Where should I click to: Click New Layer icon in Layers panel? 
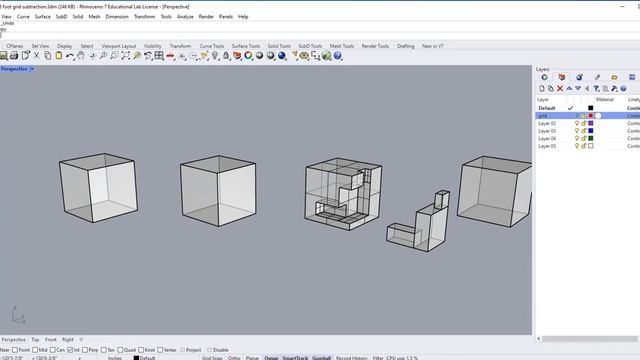coord(542,89)
